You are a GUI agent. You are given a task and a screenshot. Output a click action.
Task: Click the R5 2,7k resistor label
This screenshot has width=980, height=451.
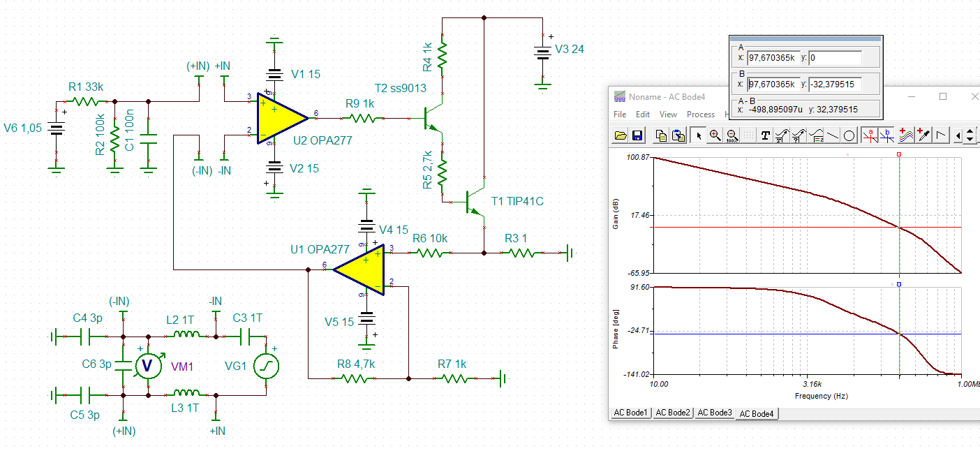point(427,170)
